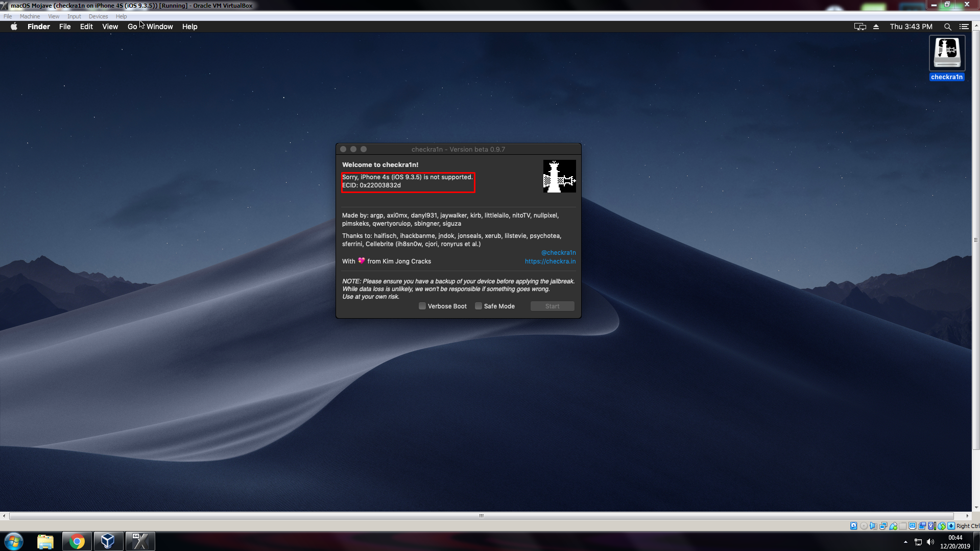Click the eject icon in menu bar
980x551 pixels.
[876, 27]
